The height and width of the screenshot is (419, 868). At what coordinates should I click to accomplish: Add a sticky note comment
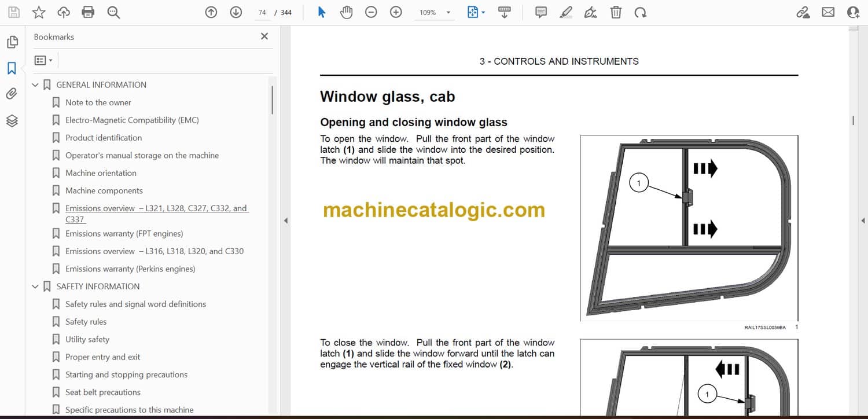tap(541, 12)
